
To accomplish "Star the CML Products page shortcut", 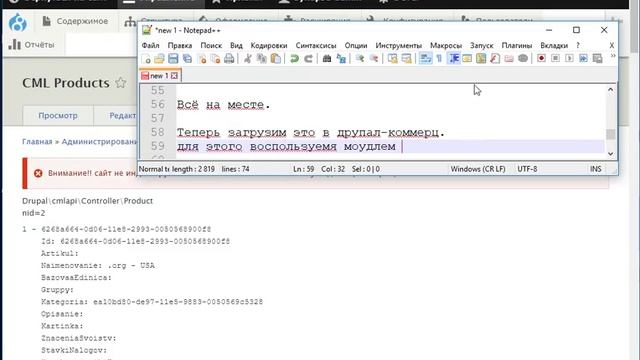I will click(x=120, y=82).
